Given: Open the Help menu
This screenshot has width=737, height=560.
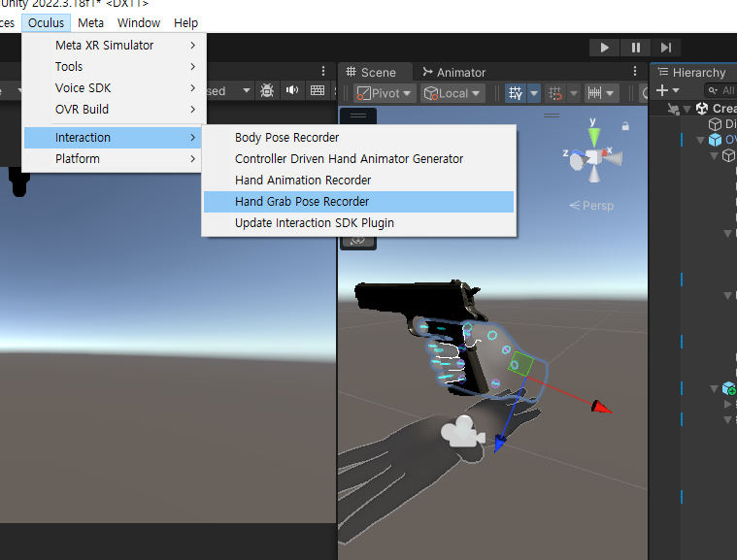Looking at the screenshot, I should point(185,22).
